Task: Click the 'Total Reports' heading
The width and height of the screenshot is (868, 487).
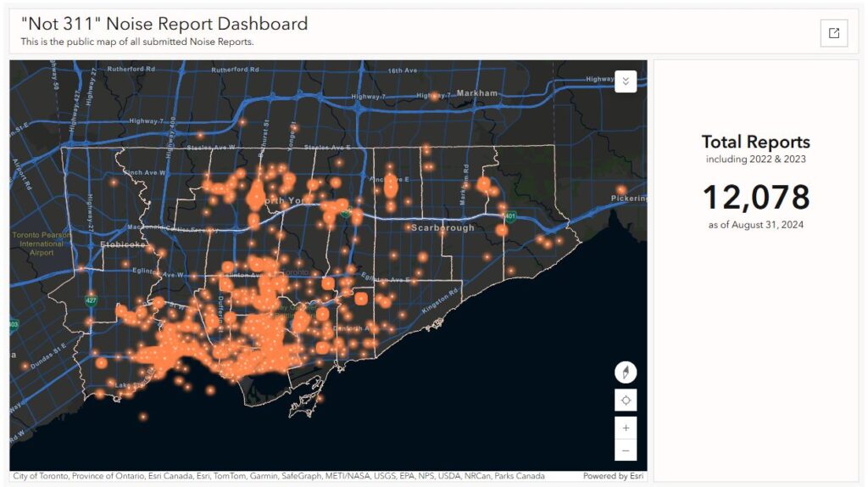Action: [755, 142]
